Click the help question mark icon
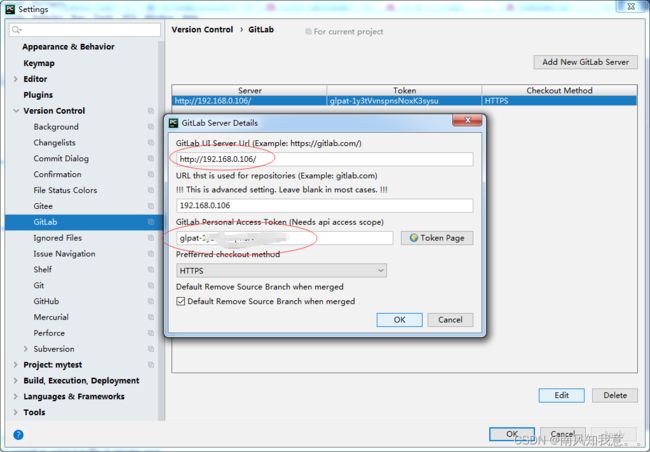The image size is (650, 452). click(x=18, y=435)
